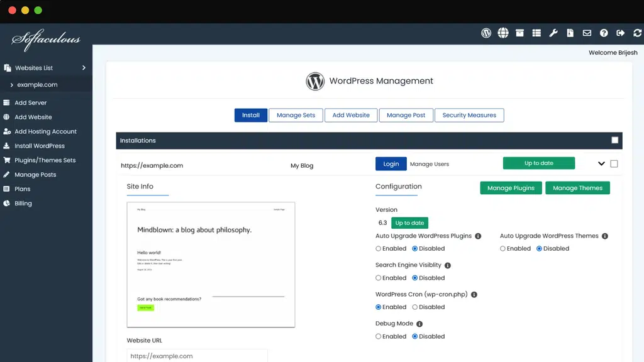Click the Up to date button in installation row
The height and width of the screenshot is (362, 644).
coord(539,163)
